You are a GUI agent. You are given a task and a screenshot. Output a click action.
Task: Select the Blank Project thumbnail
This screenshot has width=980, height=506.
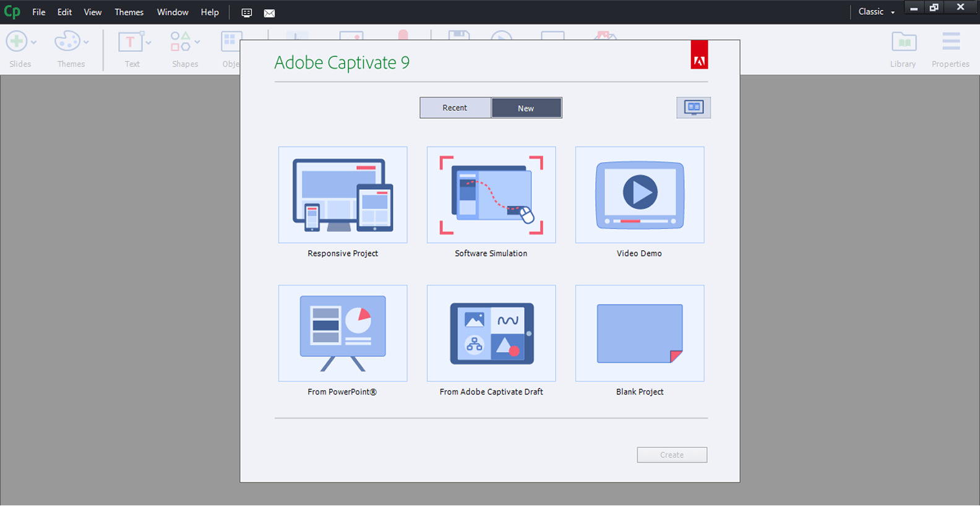click(x=640, y=333)
